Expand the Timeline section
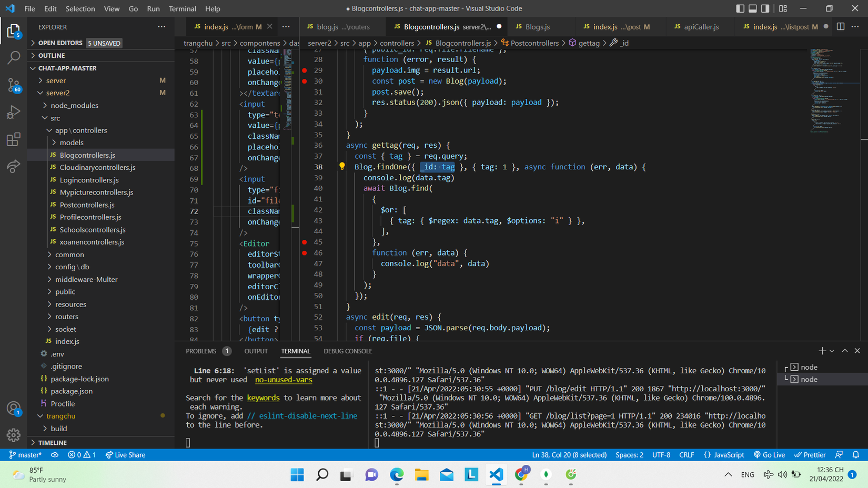The width and height of the screenshot is (868, 488). click(x=53, y=443)
